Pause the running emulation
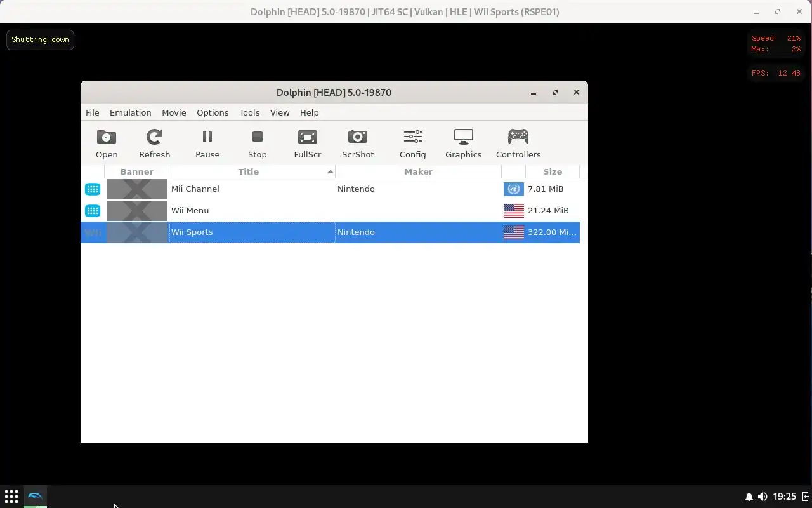The width and height of the screenshot is (812, 508). 207,144
